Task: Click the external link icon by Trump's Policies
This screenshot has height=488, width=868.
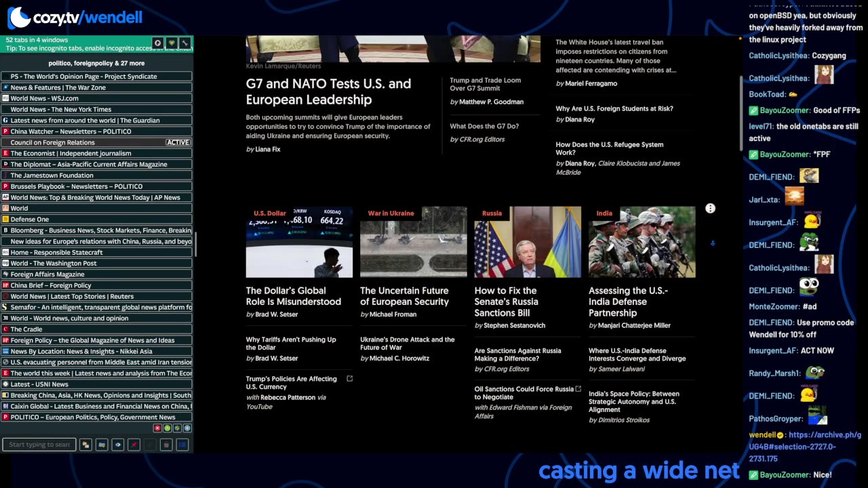Action: point(350,378)
